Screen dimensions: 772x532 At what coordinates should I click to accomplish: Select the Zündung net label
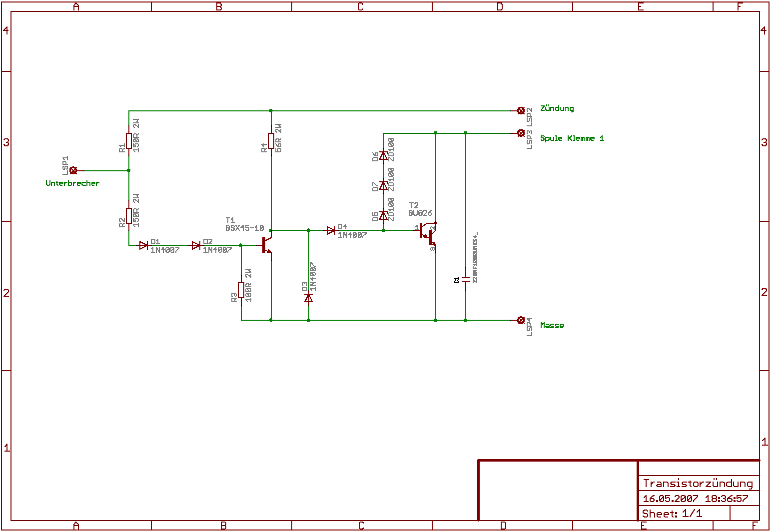click(x=557, y=108)
